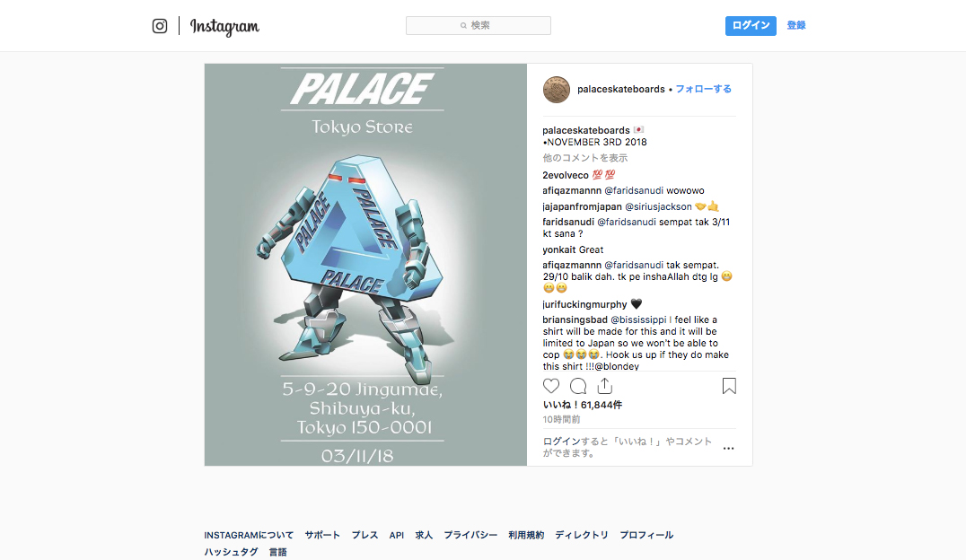Open palaceskateboards profile avatar
The height and width of the screenshot is (560, 966).
point(556,90)
